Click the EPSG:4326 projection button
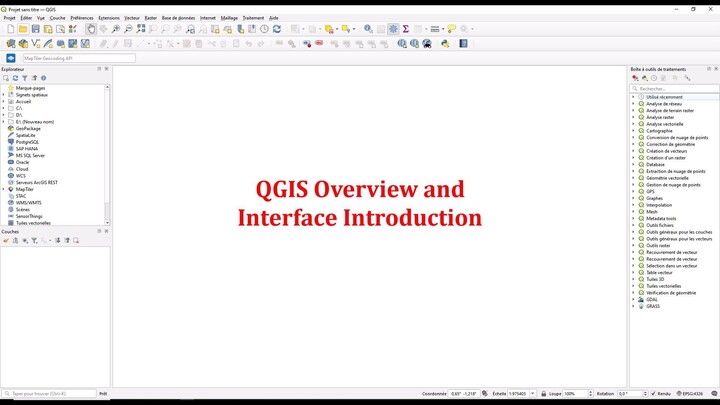 pos(690,394)
